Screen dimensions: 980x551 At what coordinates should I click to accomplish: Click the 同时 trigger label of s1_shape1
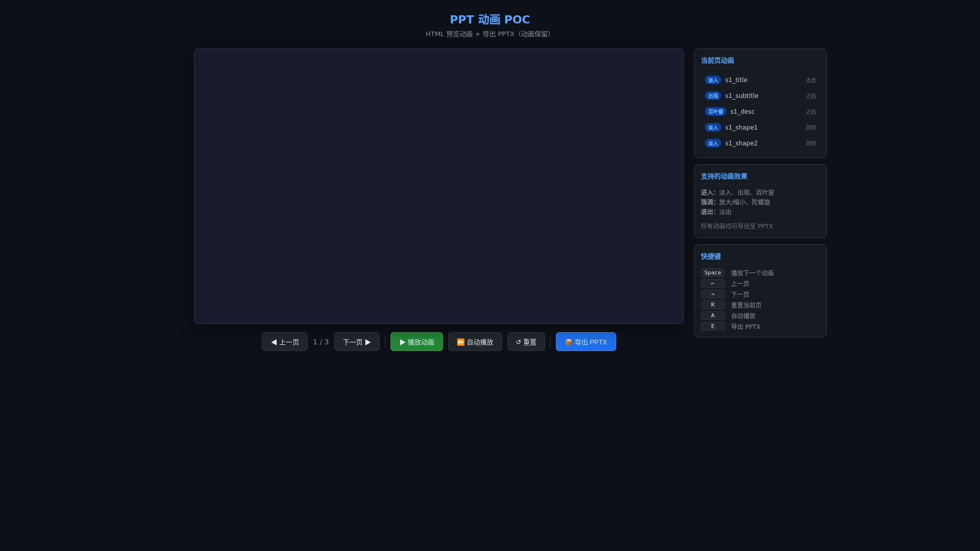(x=811, y=128)
